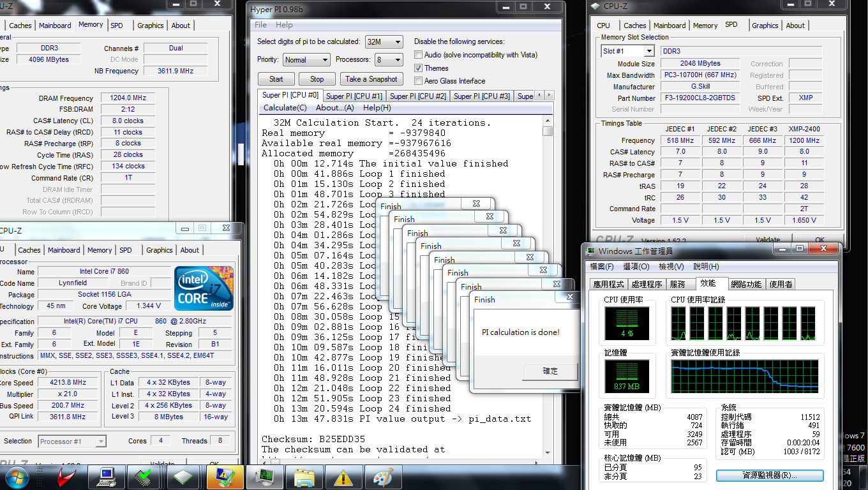The image size is (868, 490).
Task: Click the Hyper PI output scroll-up arrow
Action: point(548,121)
